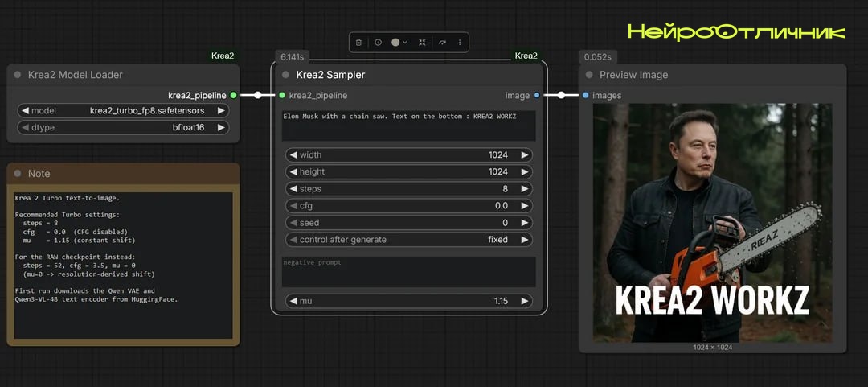The width and height of the screenshot is (868, 387).
Task: Click the 6.141s execution time badge
Action: (293, 57)
